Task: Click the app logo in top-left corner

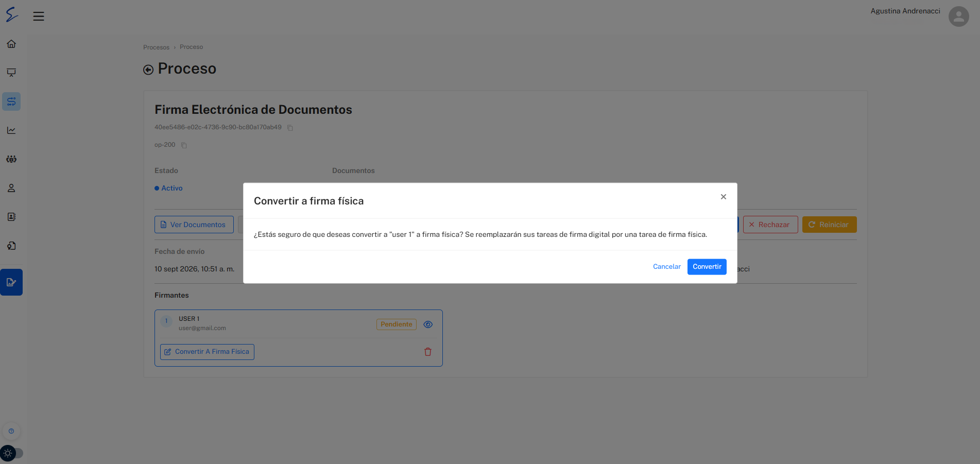Action: (12, 14)
